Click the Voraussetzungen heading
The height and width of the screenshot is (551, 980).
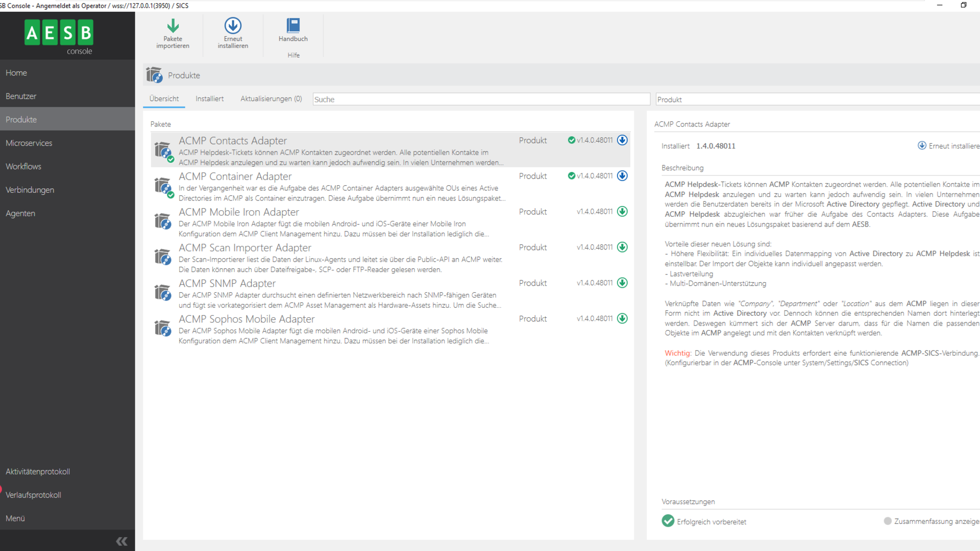pos(688,502)
